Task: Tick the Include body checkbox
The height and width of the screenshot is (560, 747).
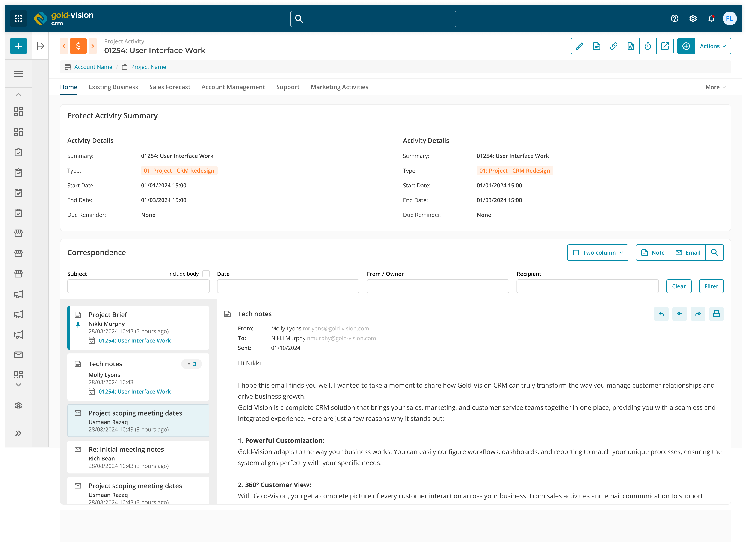Action: (206, 274)
